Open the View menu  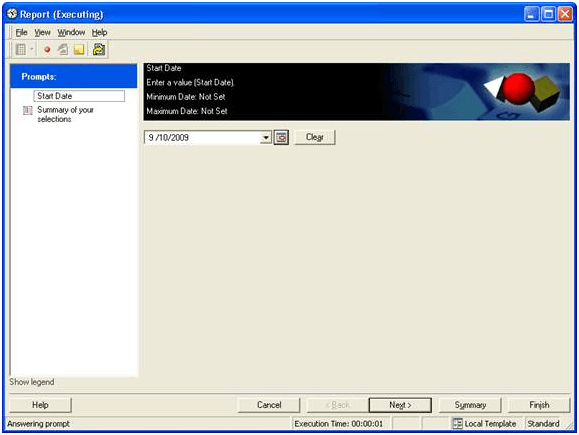coord(42,32)
